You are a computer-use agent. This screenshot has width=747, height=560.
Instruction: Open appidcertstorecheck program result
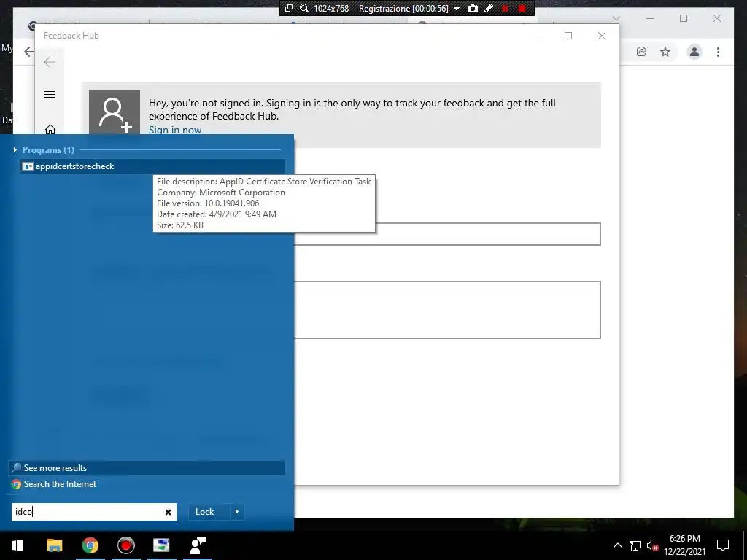pyautogui.click(x=153, y=166)
